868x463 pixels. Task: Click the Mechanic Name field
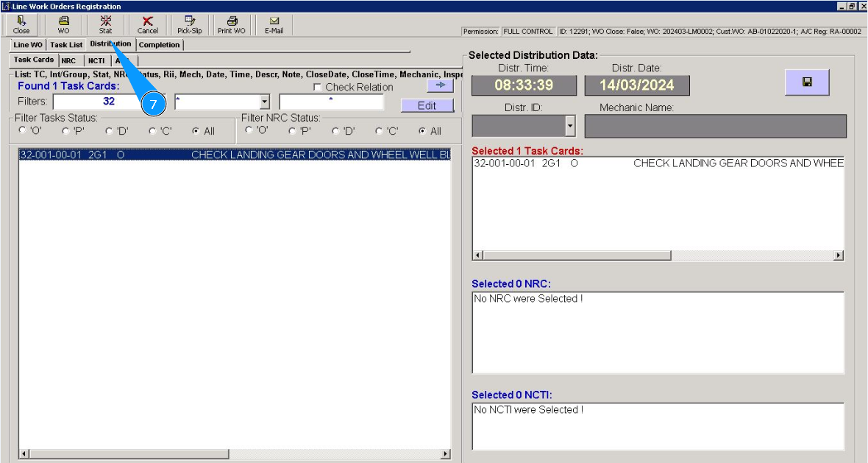coord(715,127)
